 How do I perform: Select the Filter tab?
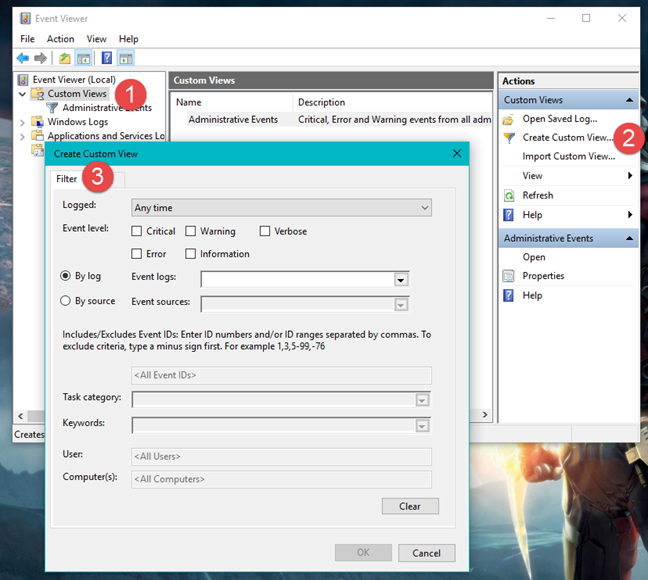coord(67,179)
